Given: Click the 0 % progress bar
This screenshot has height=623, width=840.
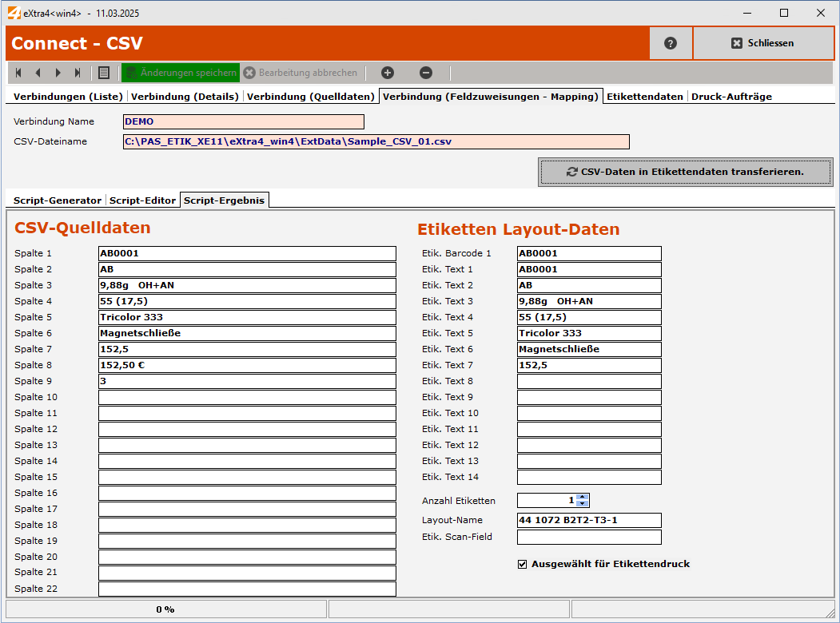Looking at the screenshot, I should pos(165,609).
